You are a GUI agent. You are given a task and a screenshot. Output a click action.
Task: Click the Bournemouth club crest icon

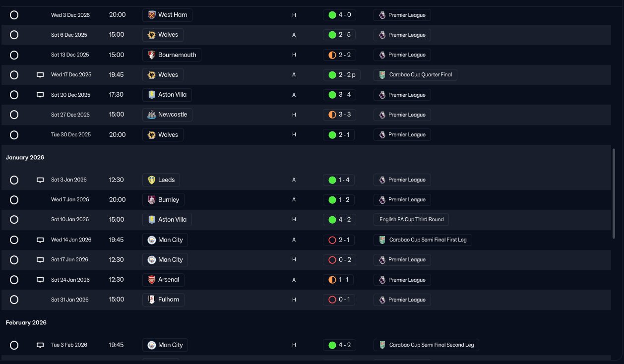coord(152,55)
